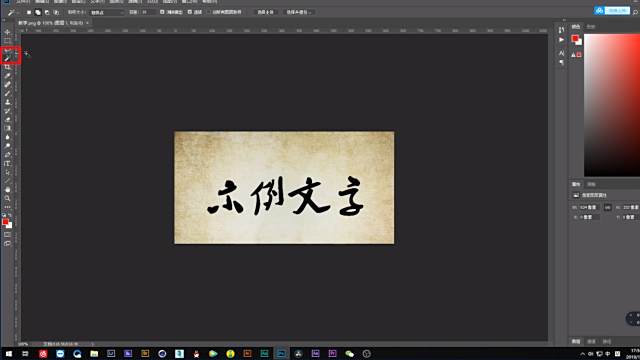Select the Magic Wand tool
This screenshot has width=640, height=360.
click(x=7, y=58)
